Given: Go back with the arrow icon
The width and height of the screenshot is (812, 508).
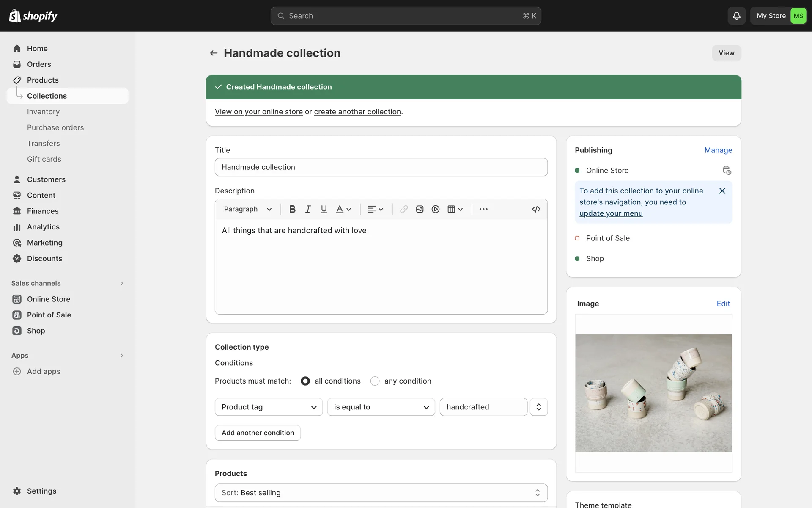Looking at the screenshot, I should point(214,53).
